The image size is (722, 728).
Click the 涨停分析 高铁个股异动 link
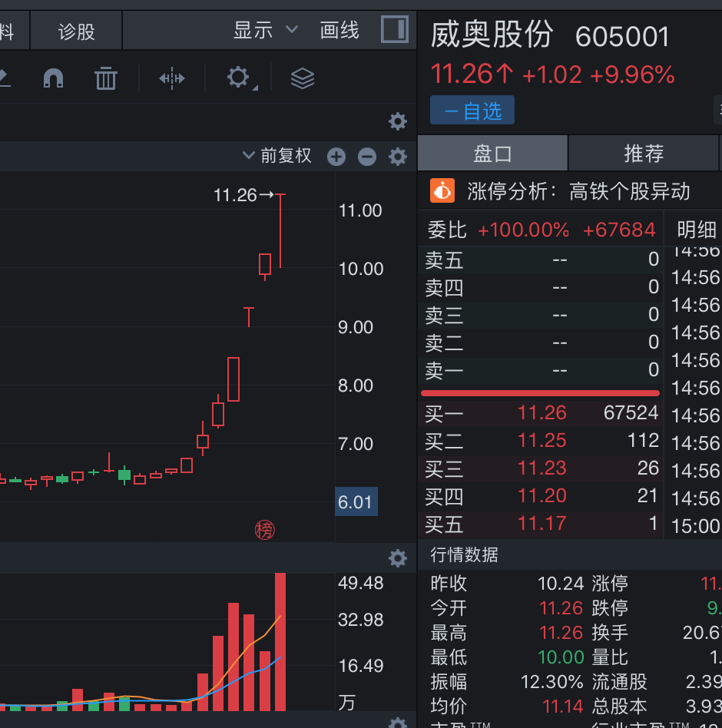pyautogui.click(x=578, y=190)
